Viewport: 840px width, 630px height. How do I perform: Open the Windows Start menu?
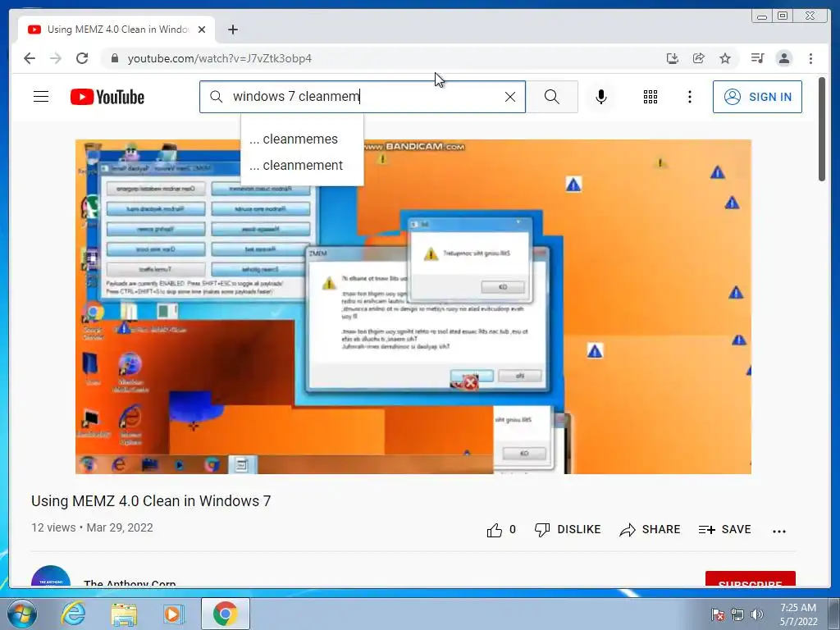[x=22, y=614]
